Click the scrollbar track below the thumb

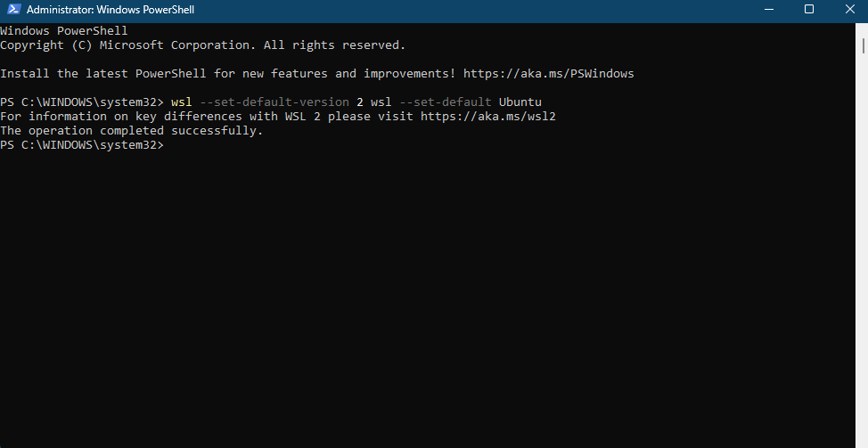(x=863, y=248)
